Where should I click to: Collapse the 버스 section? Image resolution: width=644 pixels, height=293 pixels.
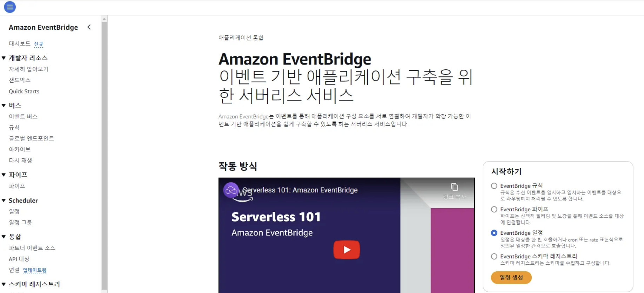[x=4, y=105]
